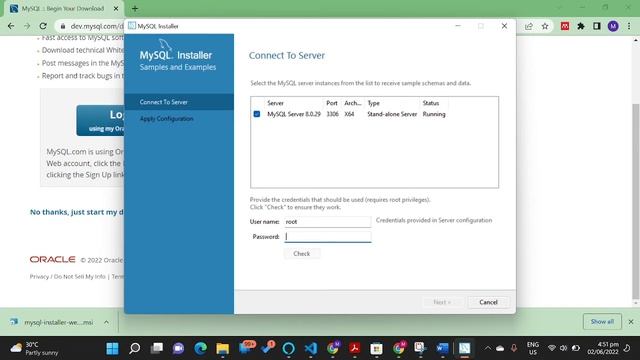This screenshot has width=640, height=360.
Task: Bookmark this page with the star icon
Action: coord(545,26)
